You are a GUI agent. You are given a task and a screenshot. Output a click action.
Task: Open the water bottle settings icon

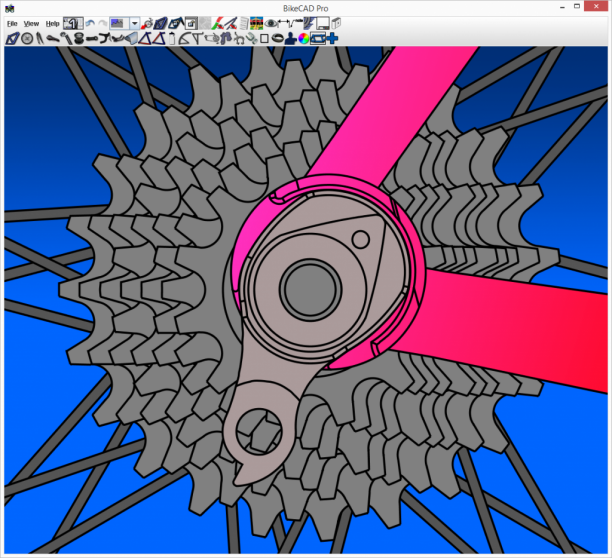coord(172,39)
